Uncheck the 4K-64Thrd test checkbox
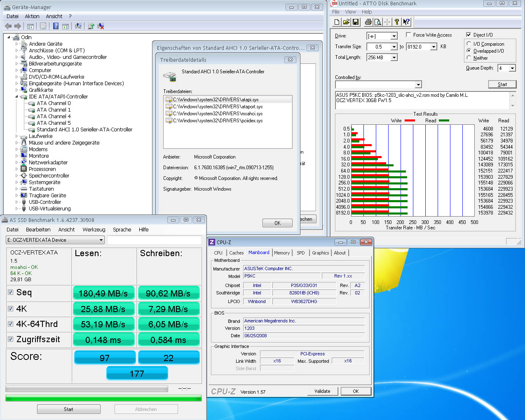This screenshot has width=525, height=420. 11,324
